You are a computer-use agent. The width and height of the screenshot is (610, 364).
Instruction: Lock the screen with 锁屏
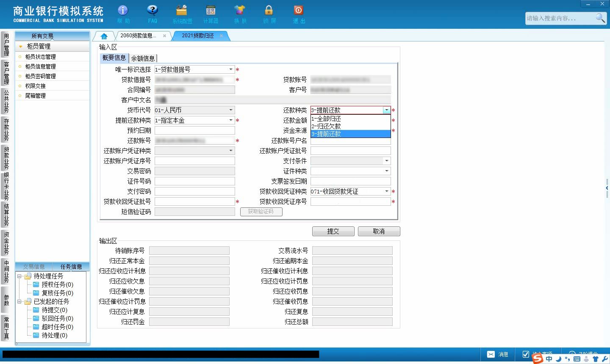pos(269,10)
